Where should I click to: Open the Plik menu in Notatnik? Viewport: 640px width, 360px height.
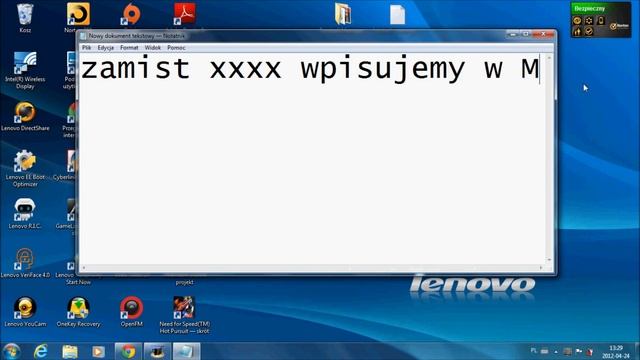(87, 48)
